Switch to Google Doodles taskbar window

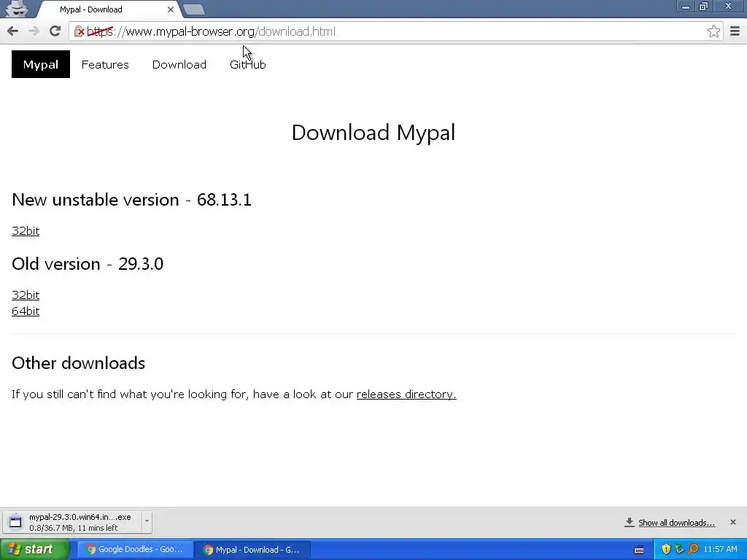point(135,550)
